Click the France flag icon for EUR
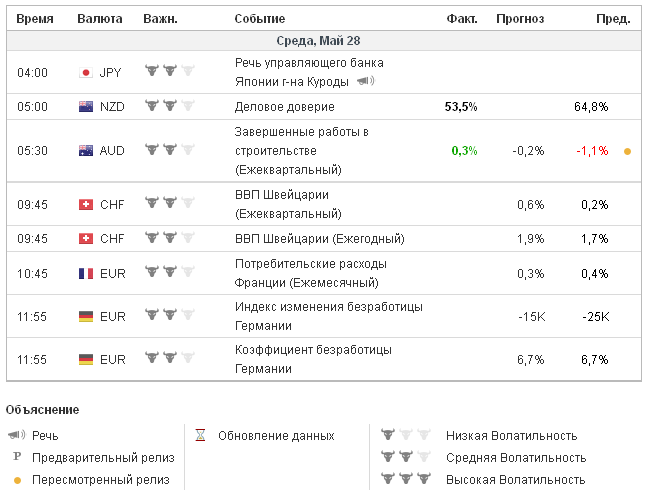This screenshot has height=492, width=647. tap(86, 273)
